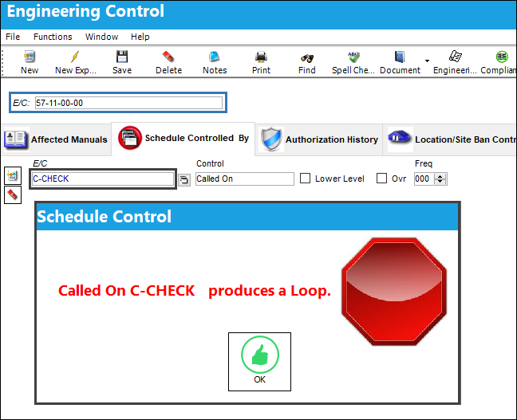The width and height of the screenshot is (517, 420).
Task: Click the E/C field containing 57-11-00-00
Action: click(128, 103)
